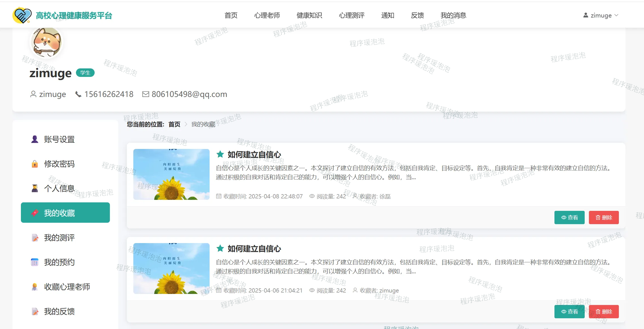Click 首页 breadcrumb link

174,124
